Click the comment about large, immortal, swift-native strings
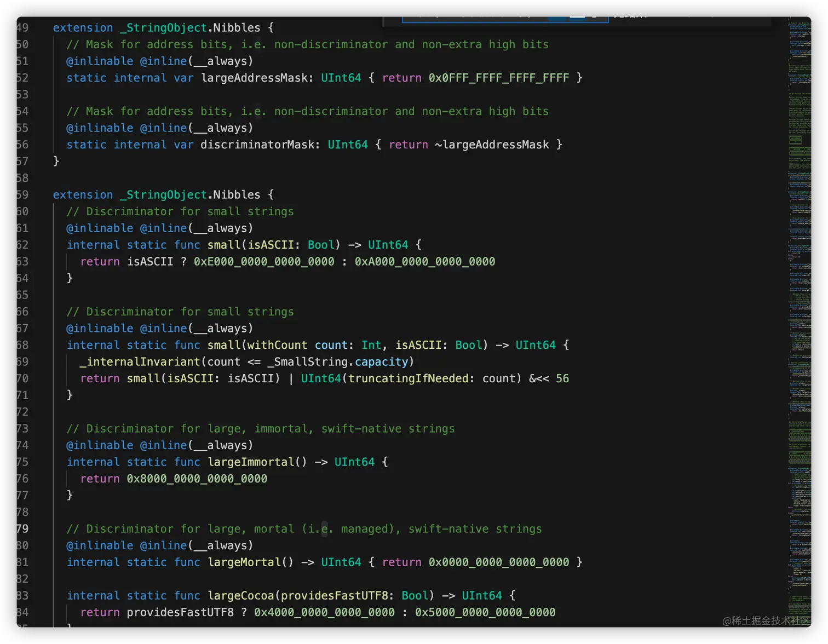This screenshot has width=828, height=644. click(261, 428)
